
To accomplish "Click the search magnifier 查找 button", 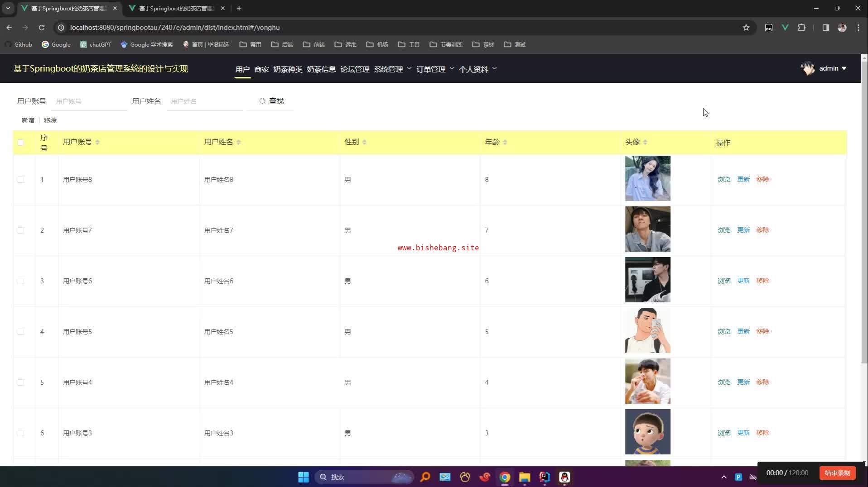I will 271,101.
